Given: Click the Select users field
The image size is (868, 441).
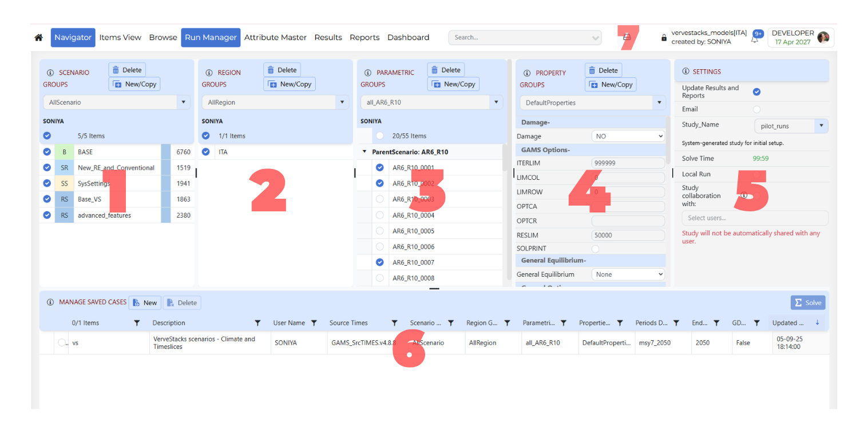Looking at the screenshot, I should pos(755,218).
